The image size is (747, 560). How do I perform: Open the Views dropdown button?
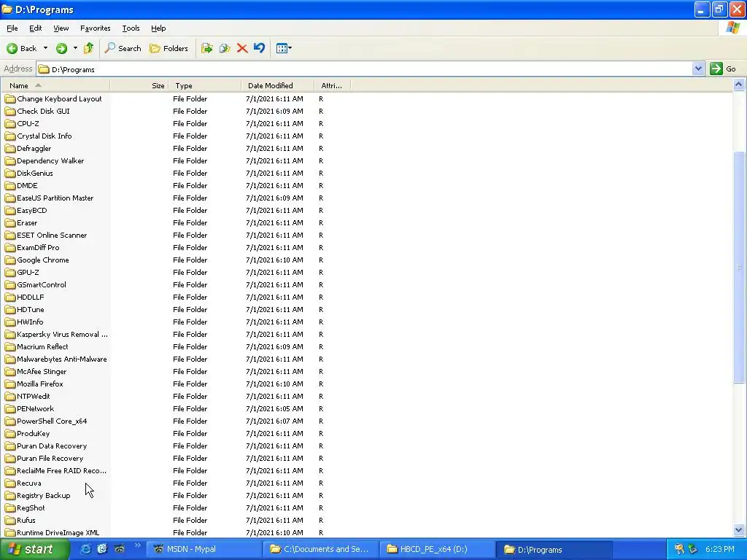(x=284, y=48)
